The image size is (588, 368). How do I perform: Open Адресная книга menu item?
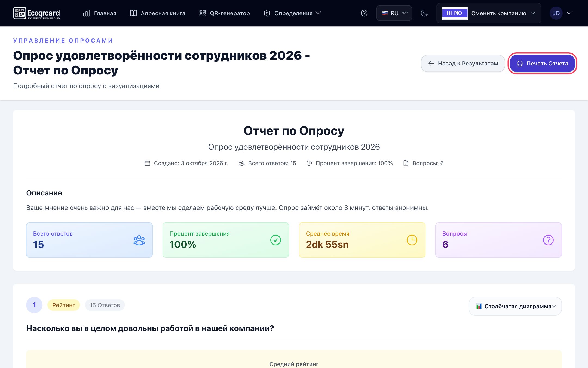(x=158, y=13)
